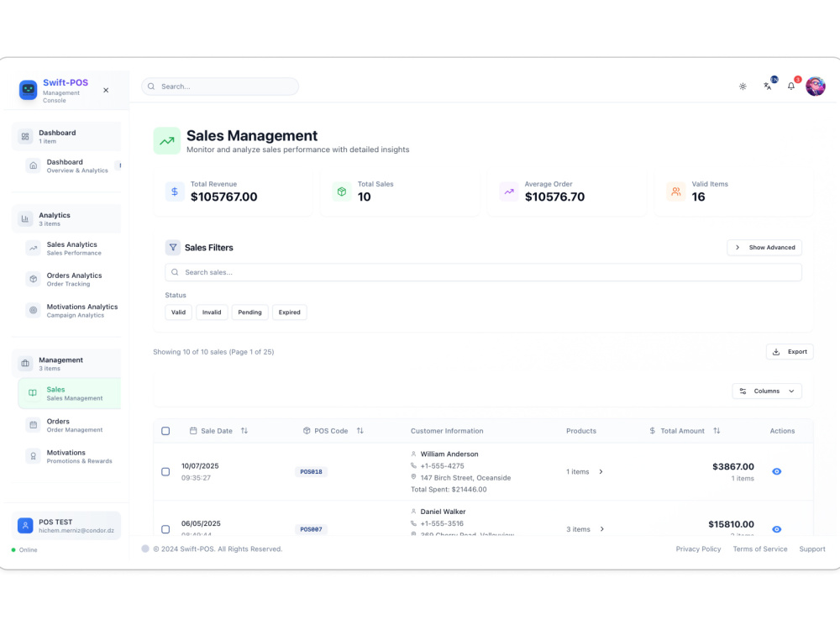The height and width of the screenshot is (630, 840).
Task: Open the user avatar profile menu
Action: pyautogui.click(x=816, y=87)
